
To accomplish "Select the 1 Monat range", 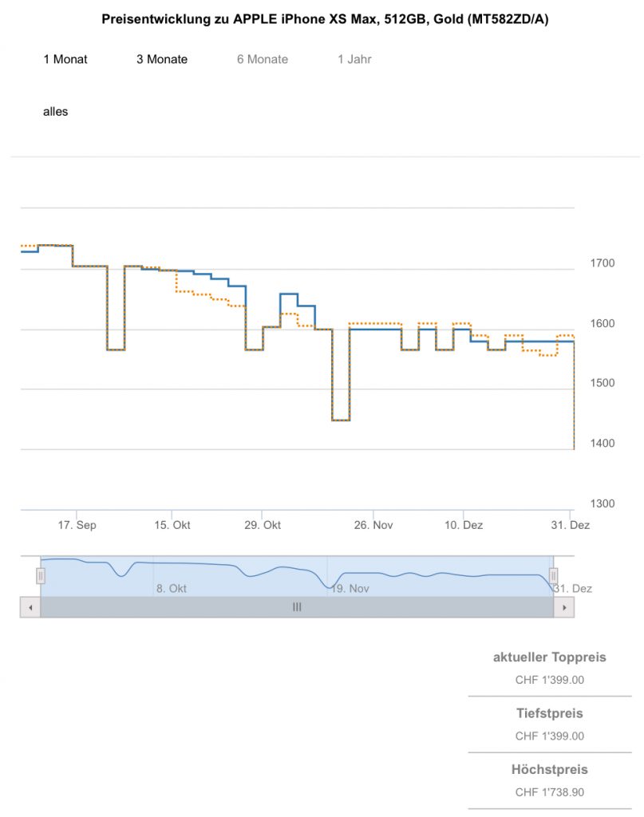I will [65, 59].
